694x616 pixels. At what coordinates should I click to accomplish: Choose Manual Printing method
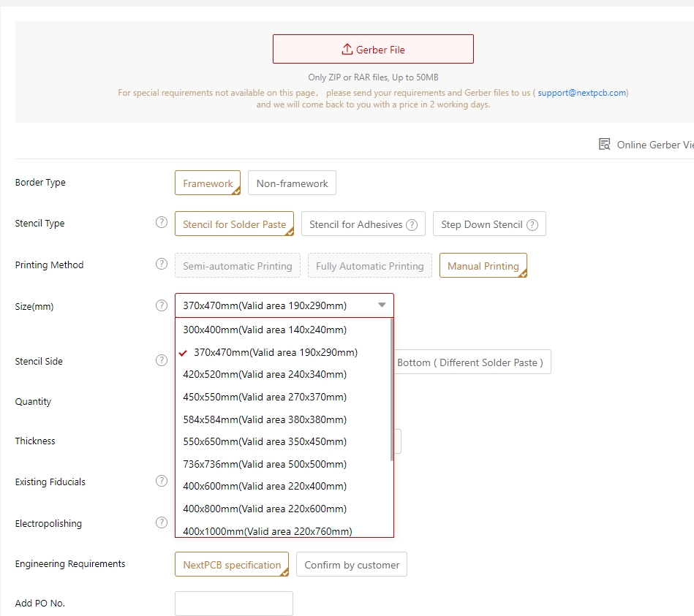tap(483, 266)
